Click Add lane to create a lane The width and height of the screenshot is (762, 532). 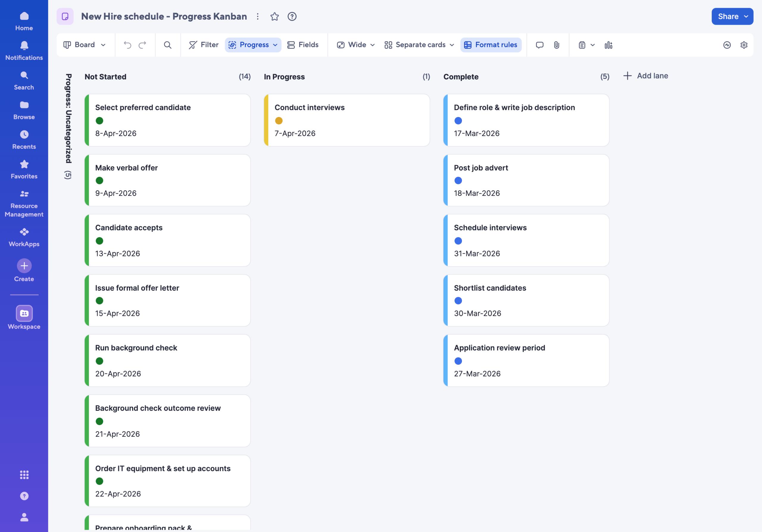click(646, 76)
